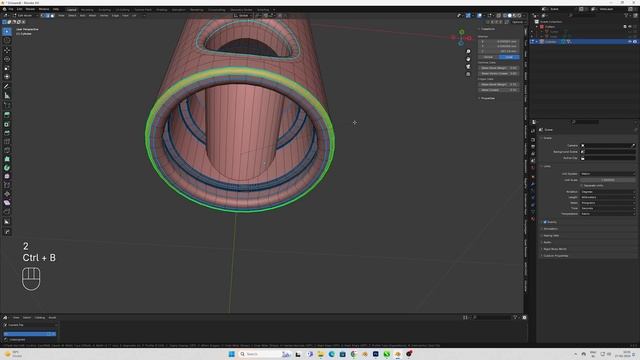Toggle render visibility of Cylinder
This screenshot has width=640, height=360.
[635, 42]
